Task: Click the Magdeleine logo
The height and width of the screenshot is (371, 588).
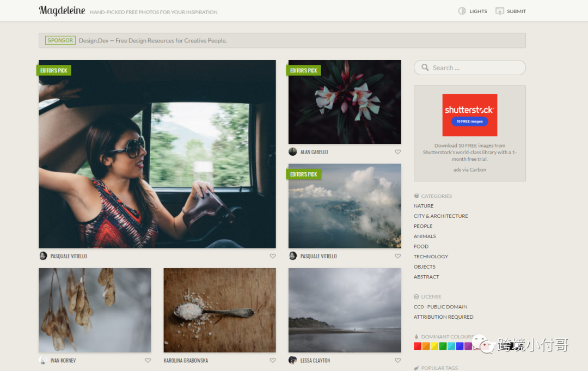Action: pos(62,10)
